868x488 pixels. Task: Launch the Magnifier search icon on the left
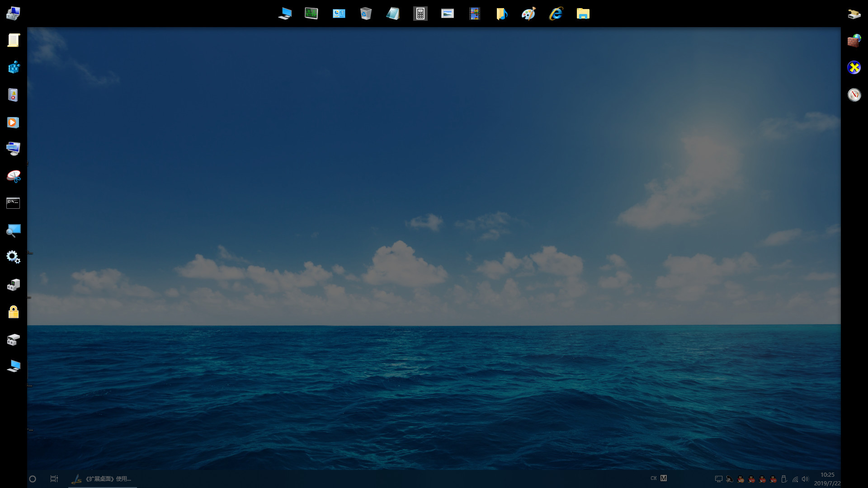click(14, 230)
